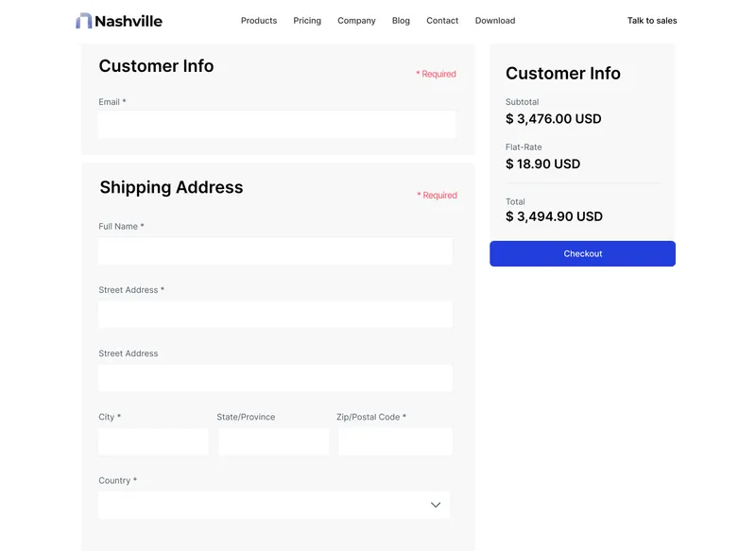The height and width of the screenshot is (551, 756).
Task: Click the State/Province input field
Action: (274, 440)
